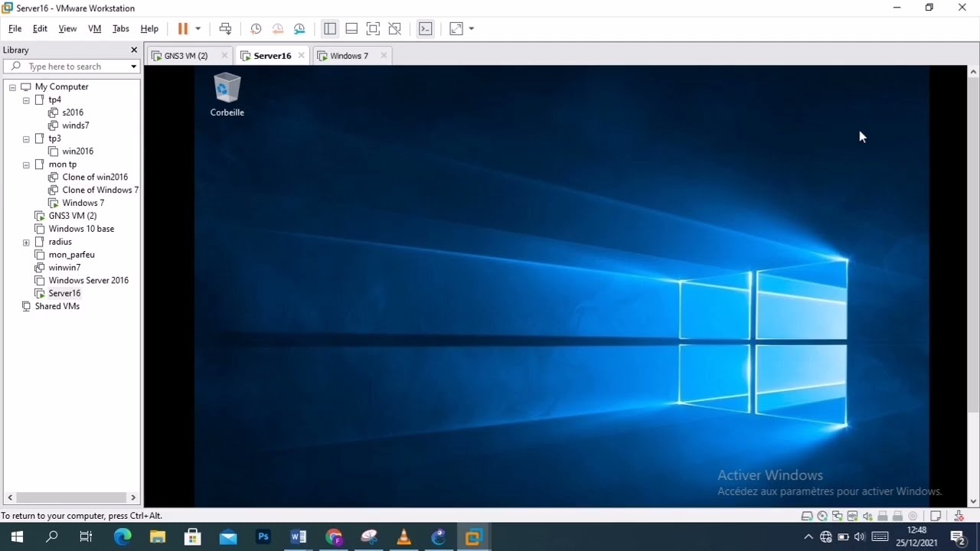Select Clone of Windows 7

[93, 190]
